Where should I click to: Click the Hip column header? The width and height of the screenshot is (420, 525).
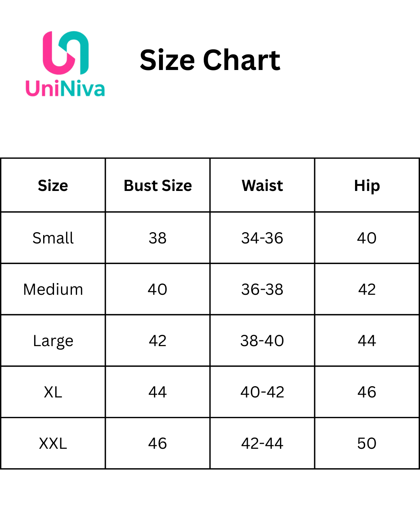(x=367, y=185)
